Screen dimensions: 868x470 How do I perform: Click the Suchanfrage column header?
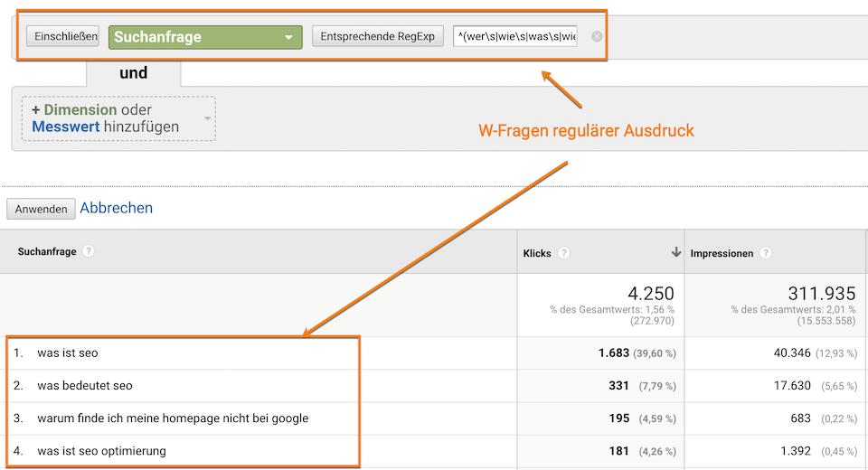47,251
